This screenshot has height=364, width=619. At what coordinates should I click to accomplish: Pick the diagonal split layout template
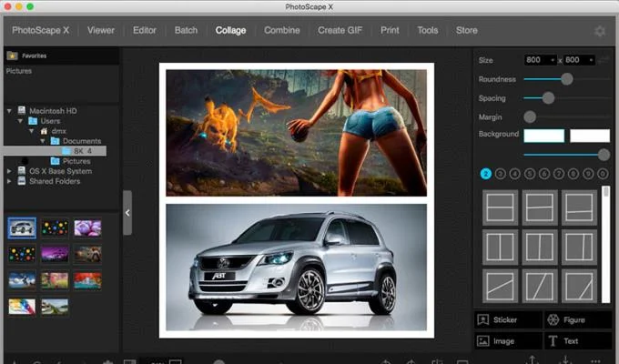501,286
